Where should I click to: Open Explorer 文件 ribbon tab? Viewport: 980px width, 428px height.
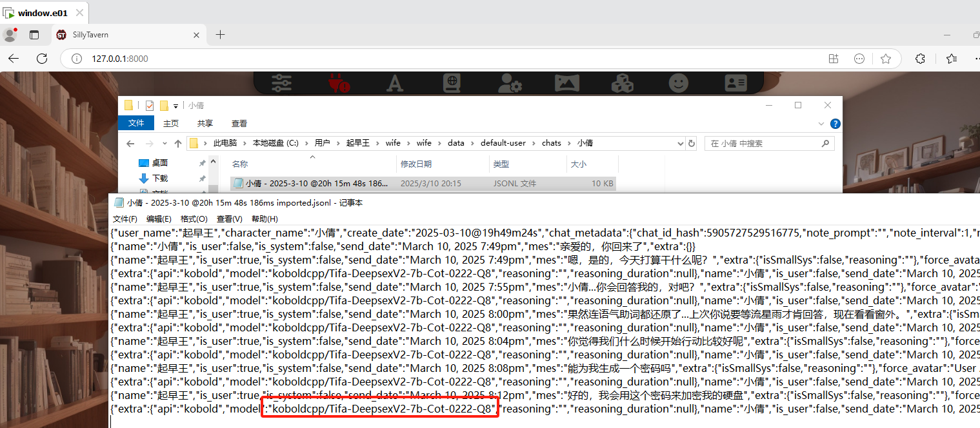coord(136,123)
